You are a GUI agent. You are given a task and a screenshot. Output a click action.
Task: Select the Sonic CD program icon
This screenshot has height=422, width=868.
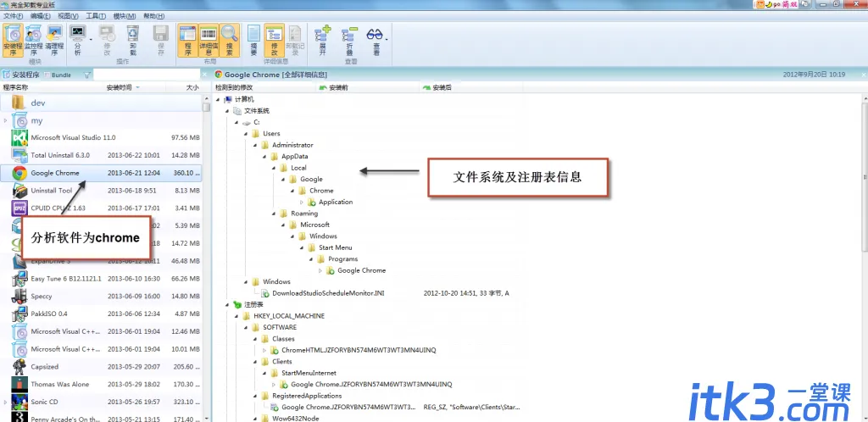click(19, 402)
